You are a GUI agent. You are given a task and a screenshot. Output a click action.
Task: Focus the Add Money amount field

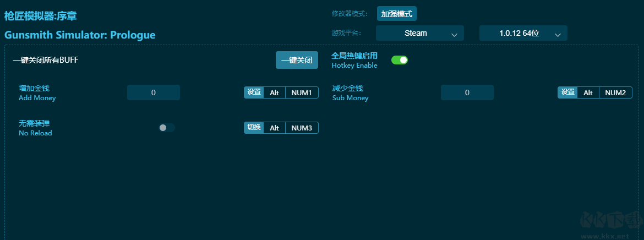point(154,92)
